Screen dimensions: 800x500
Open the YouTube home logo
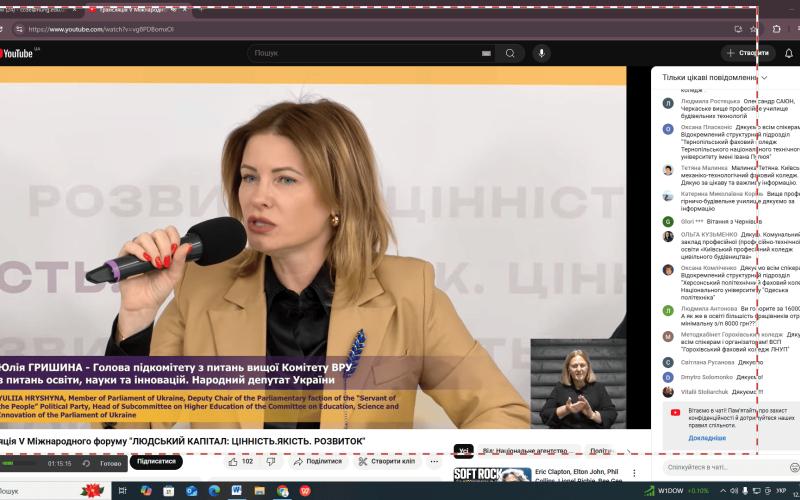(x=17, y=53)
